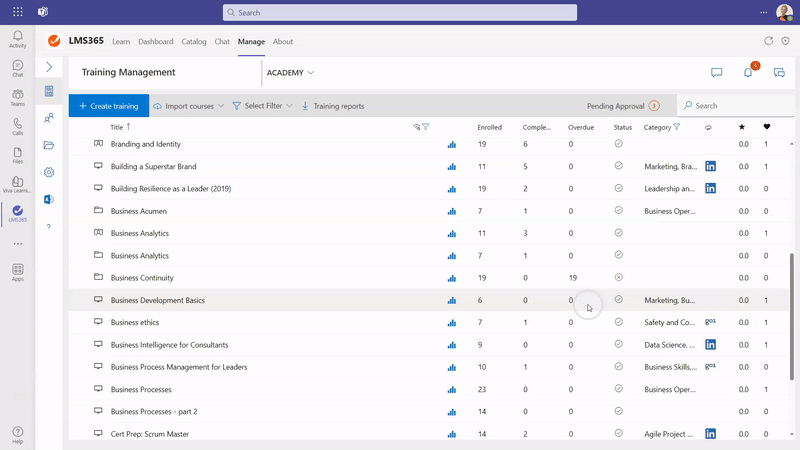Click unpublished status icon for Business Continuity

pyautogui.click(x=618, y=278)
